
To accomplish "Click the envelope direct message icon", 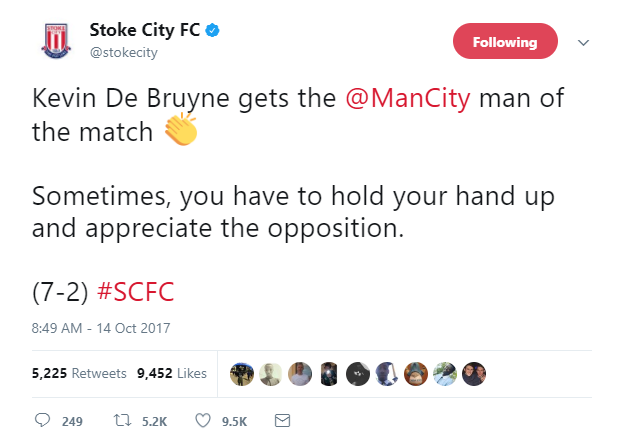I will [x=281, y=421].
